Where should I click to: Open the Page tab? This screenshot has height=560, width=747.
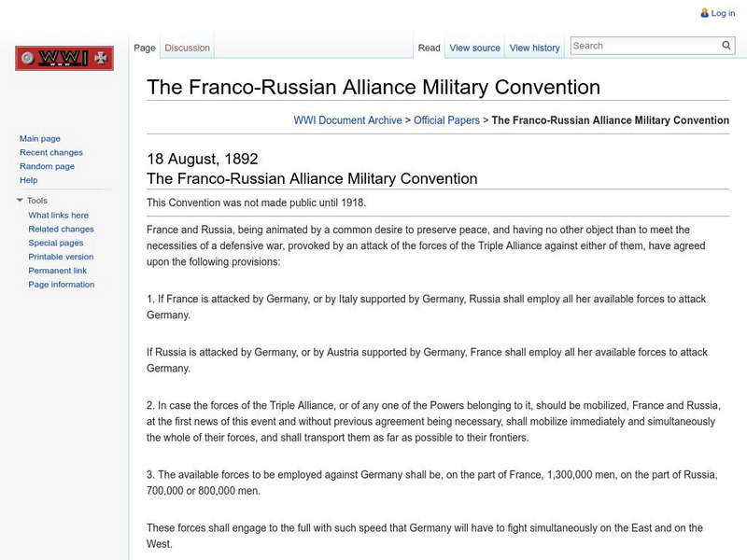click(x=145, y=48)
